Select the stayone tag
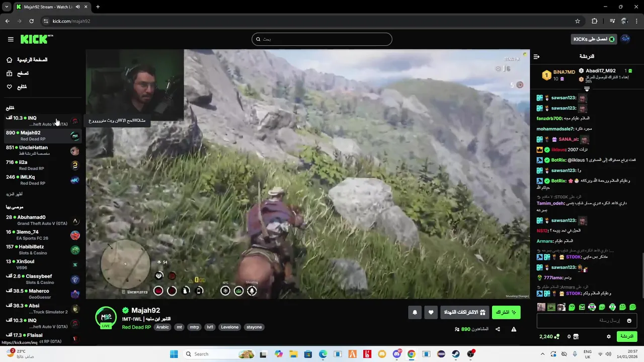Image resolution: width=644 pixels, height=362 pixels. (254, 327)
